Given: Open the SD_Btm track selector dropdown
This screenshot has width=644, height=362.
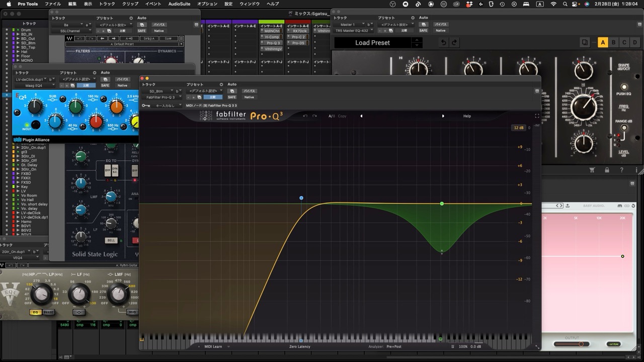Looking at the screenshot, I should pos(161,91).
